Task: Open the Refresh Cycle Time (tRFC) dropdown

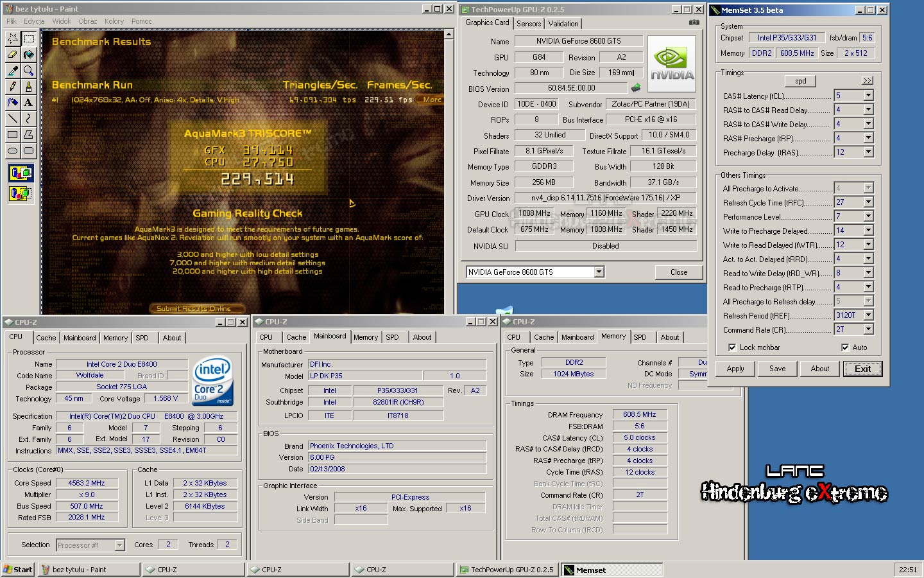Action: pyautogui.click(x=868, y=202)
